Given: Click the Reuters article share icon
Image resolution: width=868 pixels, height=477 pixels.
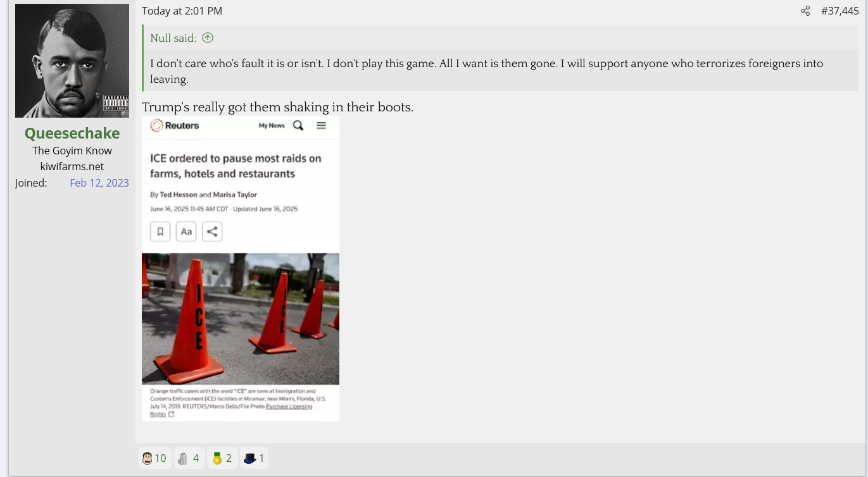Looking at the screenshot, I should [212, 232].
